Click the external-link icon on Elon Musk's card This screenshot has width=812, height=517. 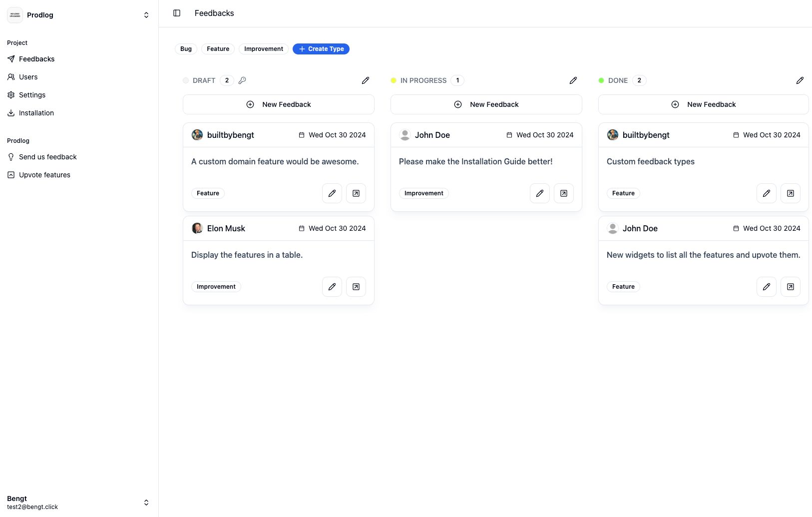pos(356,286)
